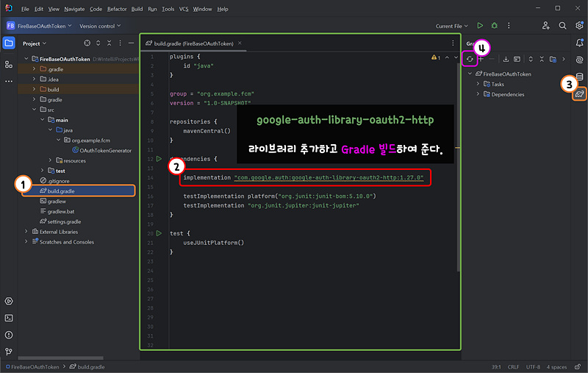Open the Refactor menu
The width and height of the screenshot is (588, 373).
click(117, 9)
